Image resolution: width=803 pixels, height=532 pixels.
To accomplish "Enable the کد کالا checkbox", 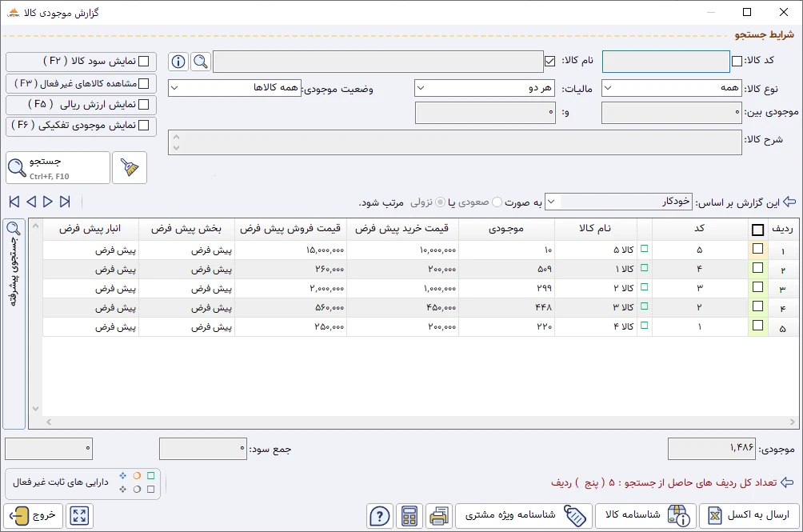I will point(737,62).
